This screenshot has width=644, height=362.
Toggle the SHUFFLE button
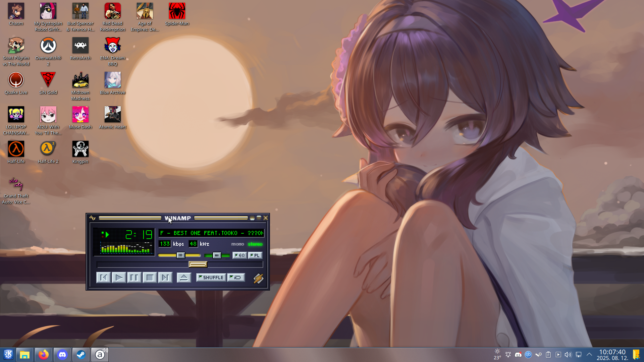click(211, 278)
